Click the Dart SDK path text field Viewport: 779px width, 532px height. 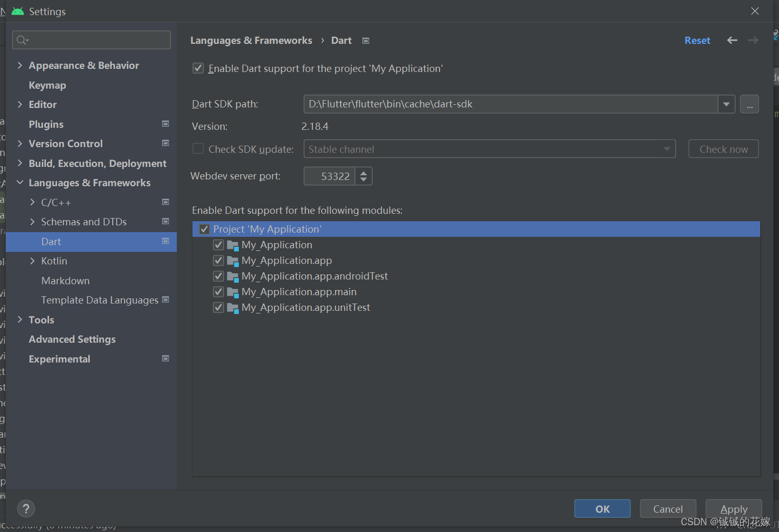pyautogui.click(x=510, y=104)
